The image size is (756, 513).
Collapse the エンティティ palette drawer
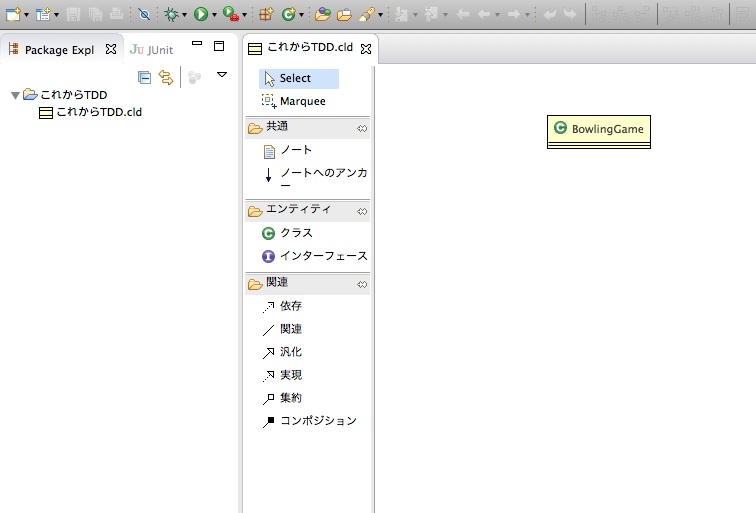pos(308,211)
